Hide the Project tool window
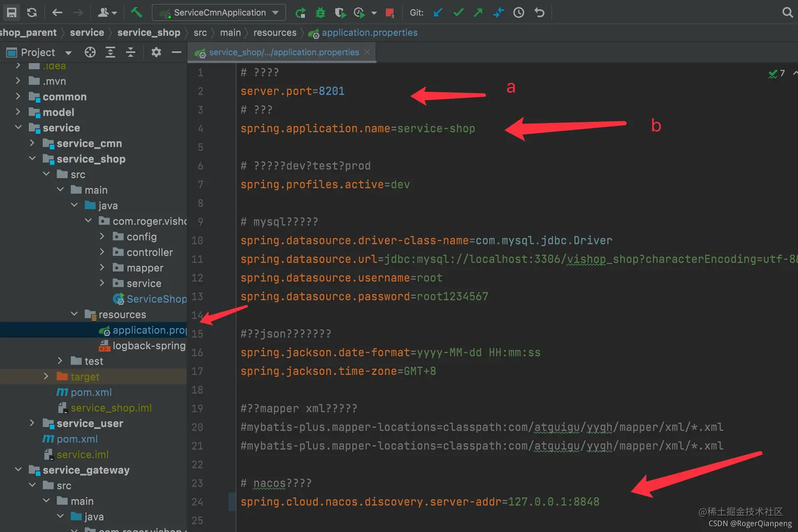 [176, 52]
